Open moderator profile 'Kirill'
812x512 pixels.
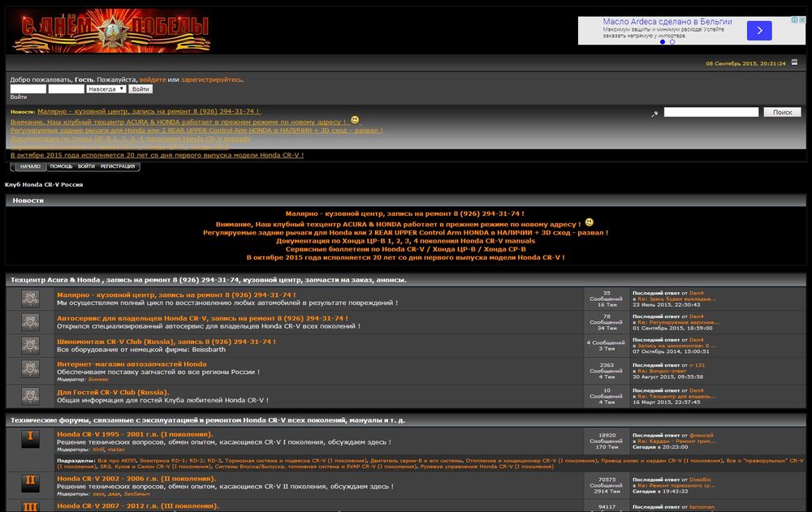98,450
